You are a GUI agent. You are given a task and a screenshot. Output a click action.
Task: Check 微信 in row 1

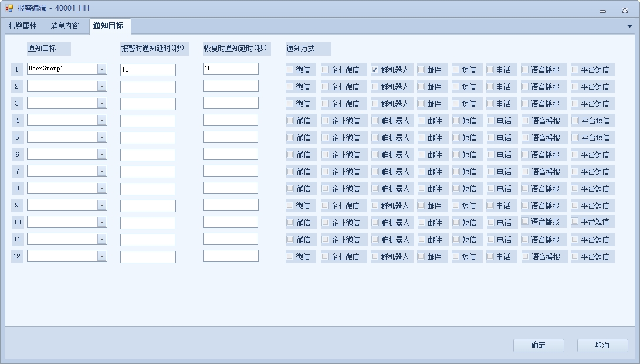[289, 70]
